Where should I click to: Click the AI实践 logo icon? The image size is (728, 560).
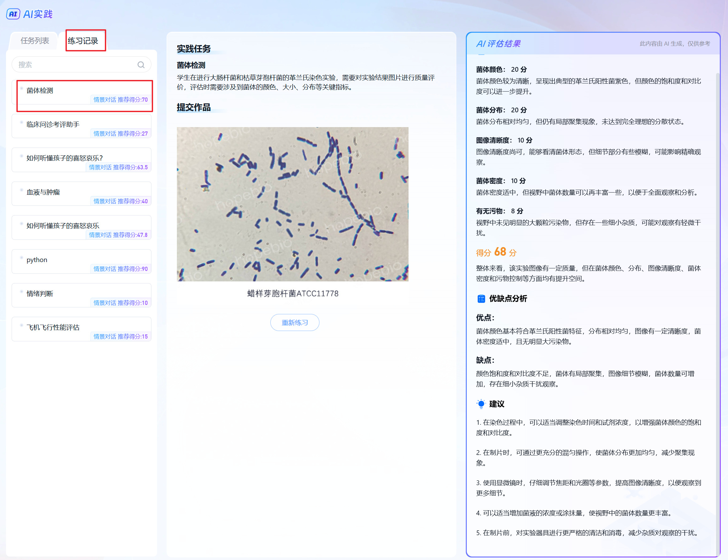[13, 14]
